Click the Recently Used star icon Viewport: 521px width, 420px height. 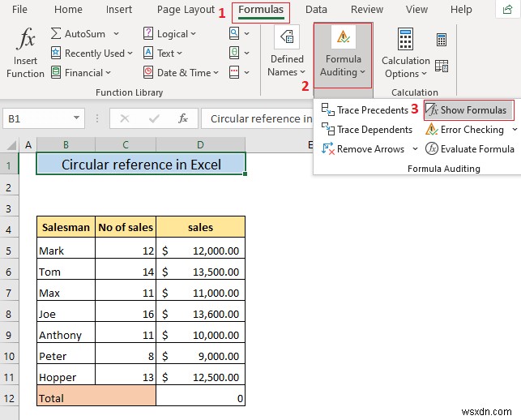coord(56,53)
